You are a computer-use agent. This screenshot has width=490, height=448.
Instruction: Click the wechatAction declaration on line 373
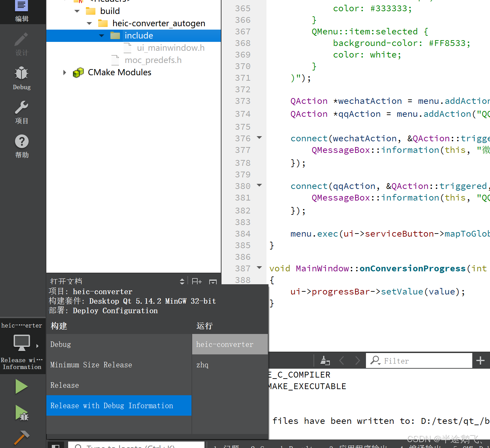click(390, 101)
